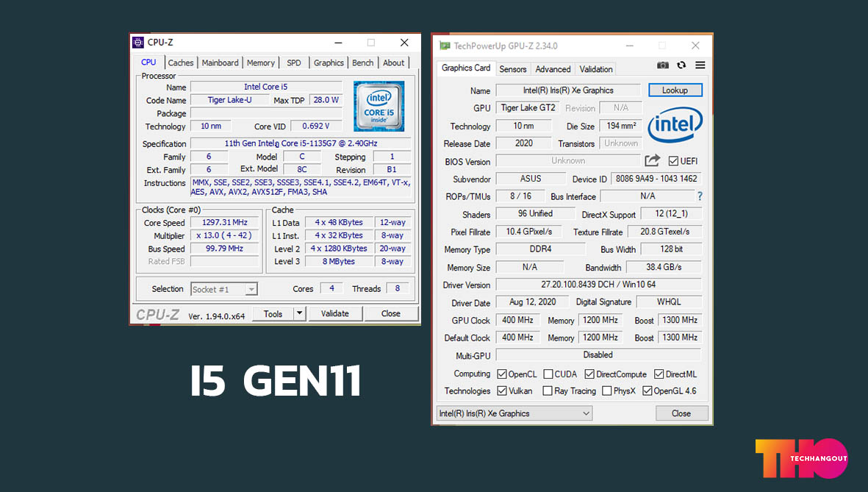
Task: Open the Validation tab in GPU-Z
Action: tap(596, 69)
